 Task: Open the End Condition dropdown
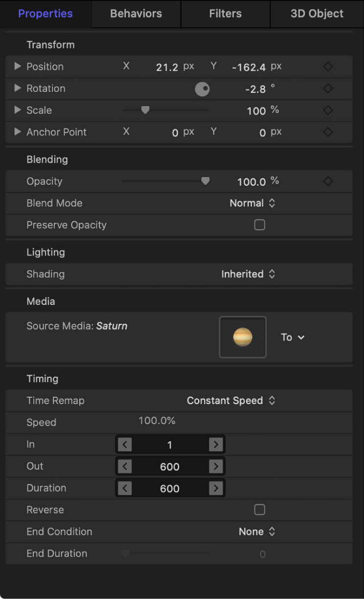257,532
